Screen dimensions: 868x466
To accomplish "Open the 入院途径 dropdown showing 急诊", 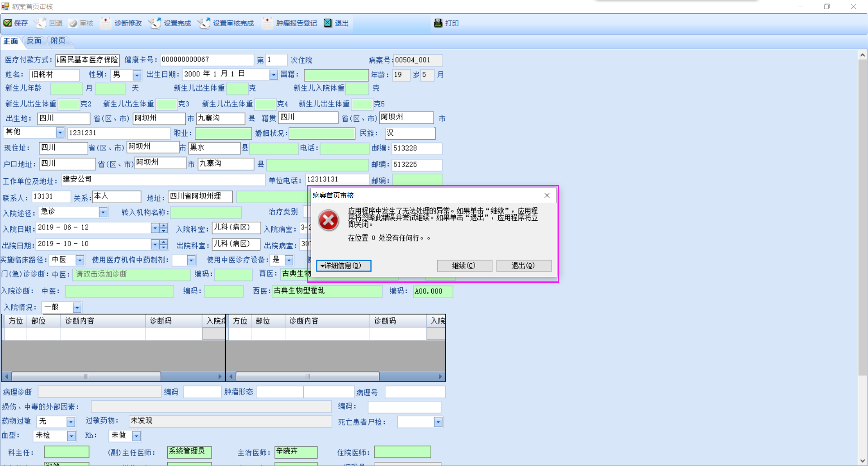I will click(x=103, y=212).
